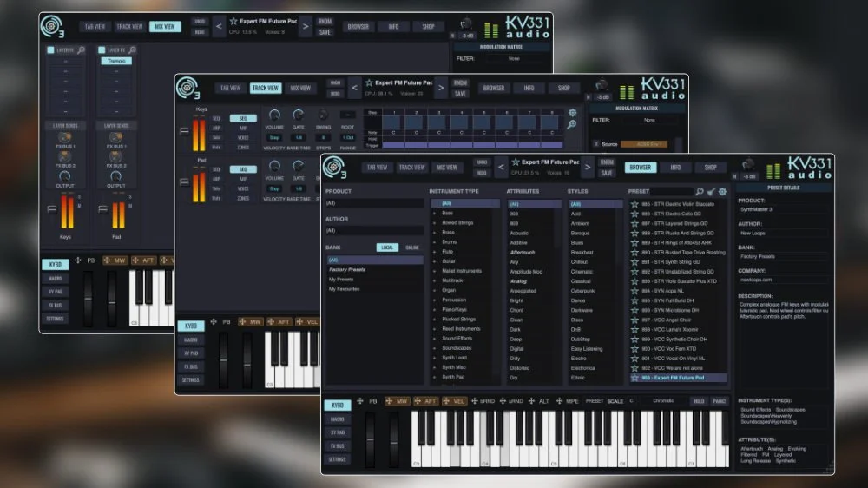Favorite the star next to 885 STR Electric Violin Staccato
Screen dimensions: 868x488
pos(635,204)
